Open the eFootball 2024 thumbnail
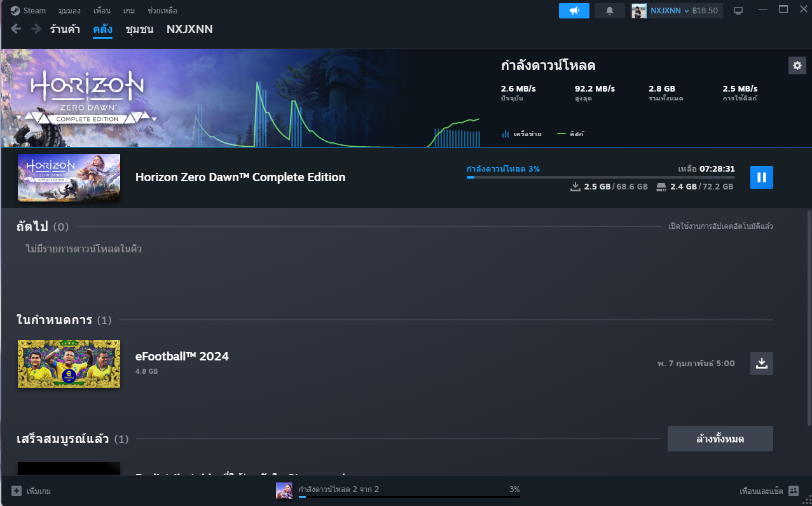 point(69,364)
